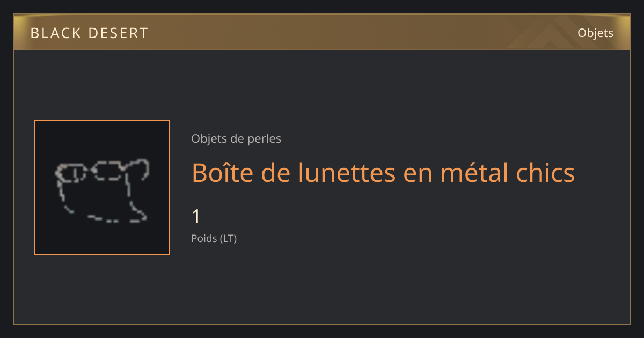Click the chevron emblem in the gold header
This screenshot has width=644, height=338.
coord(542,33)
